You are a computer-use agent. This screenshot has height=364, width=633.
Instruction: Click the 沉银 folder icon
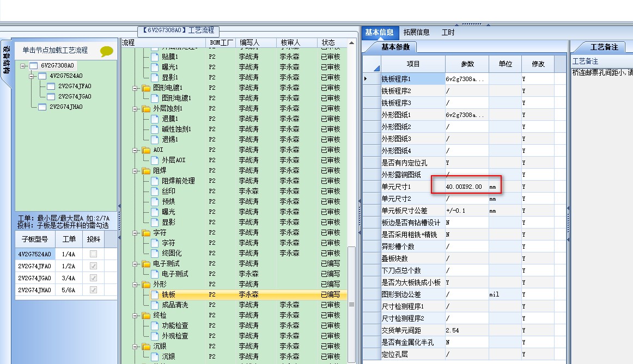point(146,347)
